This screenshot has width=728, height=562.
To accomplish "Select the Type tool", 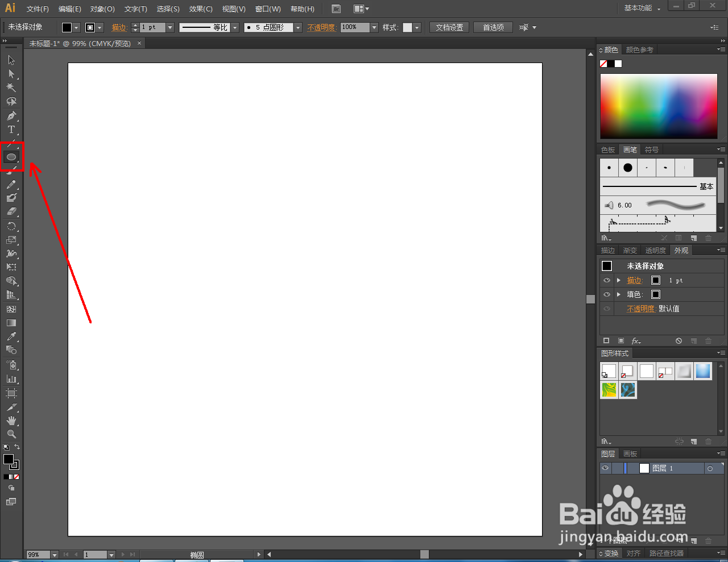I will click(11, 130).
